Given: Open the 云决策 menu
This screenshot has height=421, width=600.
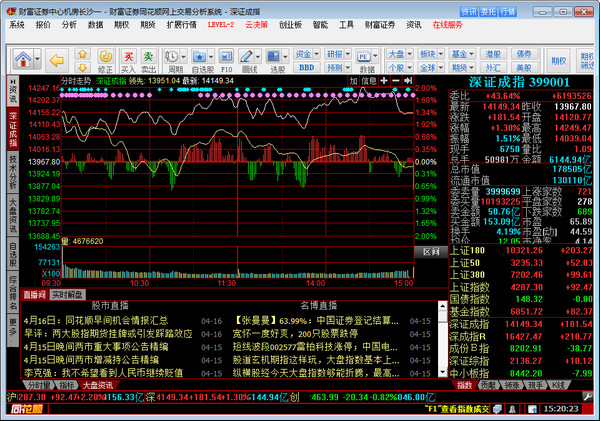Looking at the screenshot, I should [x=256, y=25].
